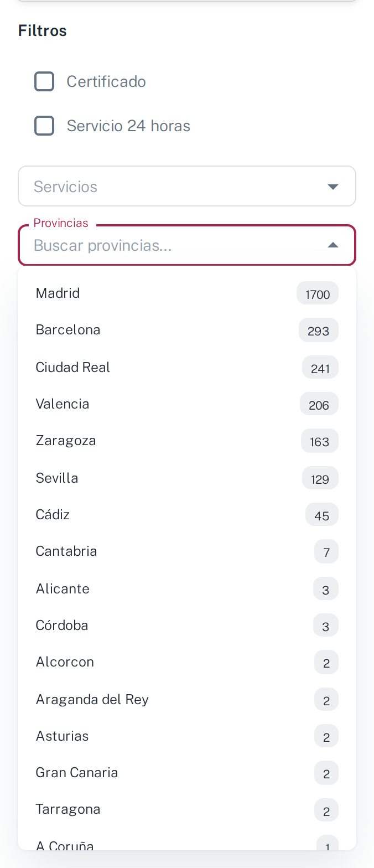Choose the Barcelona option
This screenshot has width=374, height=868.
coord(187,330)
